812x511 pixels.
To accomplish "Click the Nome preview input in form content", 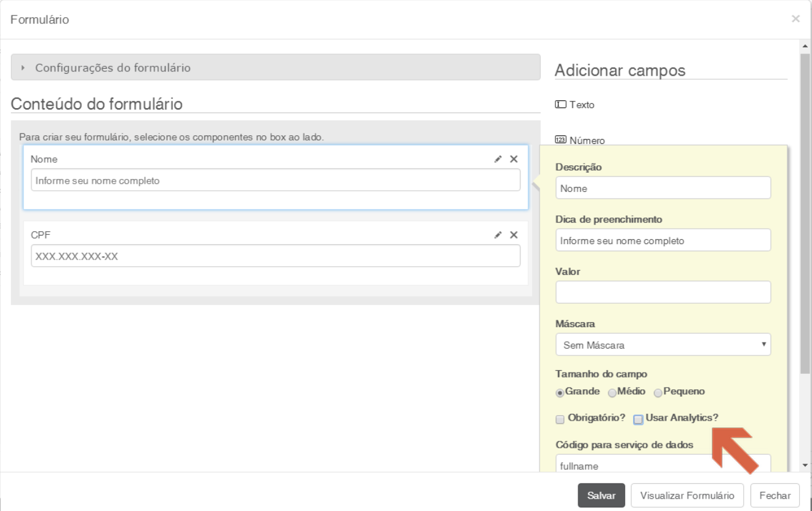I will coord(276,180).
